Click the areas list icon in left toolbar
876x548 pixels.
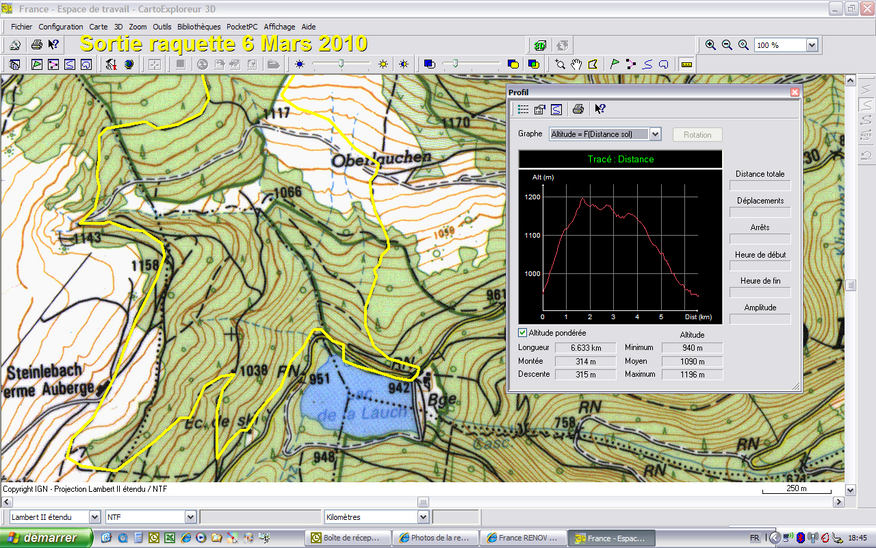click(x=86, y=64)
